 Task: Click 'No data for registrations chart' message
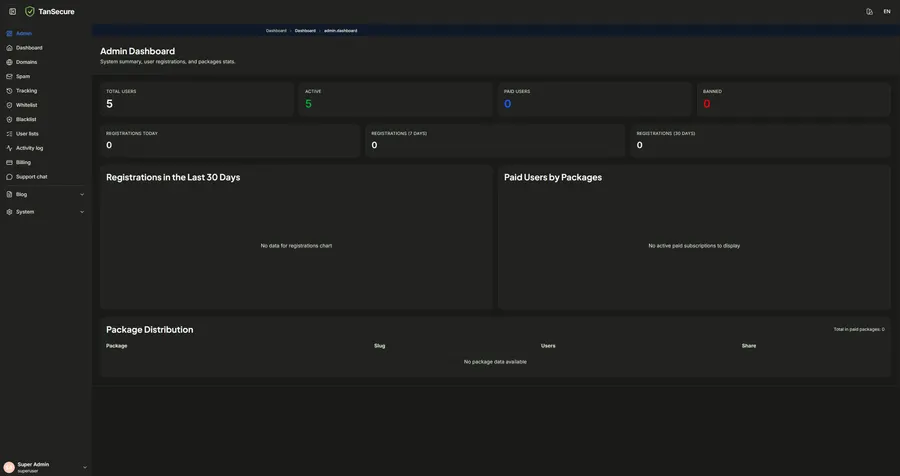point(296,246)
